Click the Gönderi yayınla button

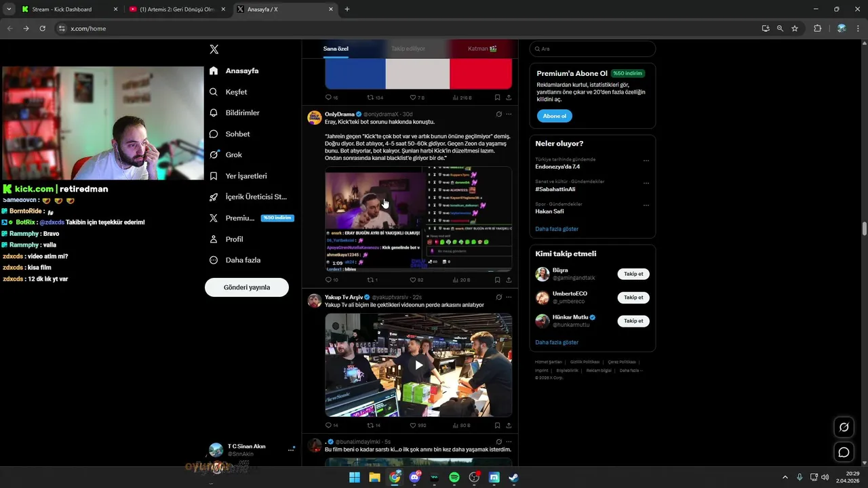coord(247,287)
